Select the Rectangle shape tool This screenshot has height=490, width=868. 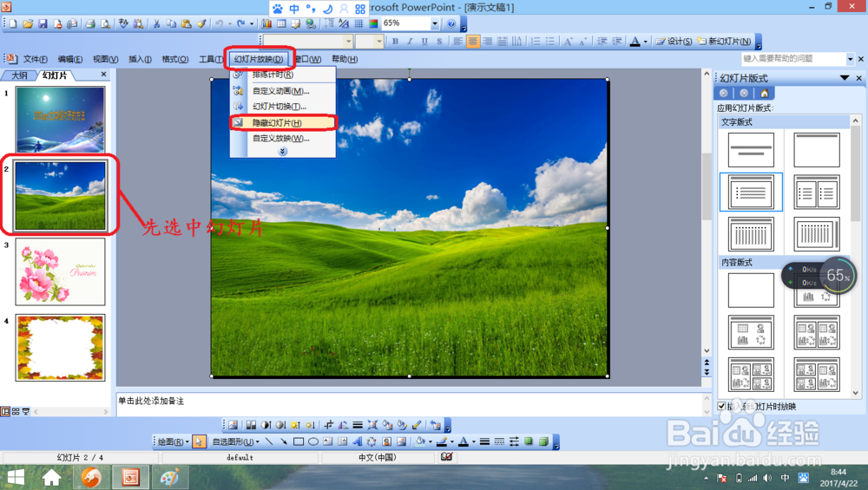point(299,441)
